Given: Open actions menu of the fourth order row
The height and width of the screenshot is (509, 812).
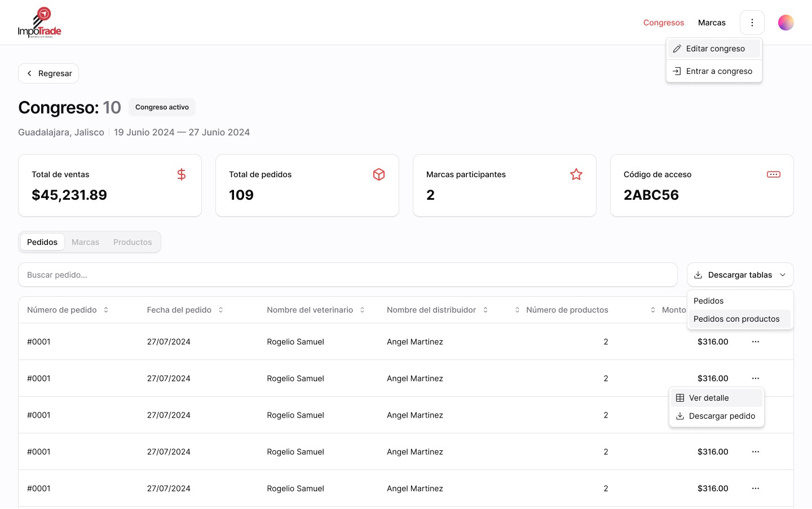Looking at the screenshot, I should pos(755,451).
